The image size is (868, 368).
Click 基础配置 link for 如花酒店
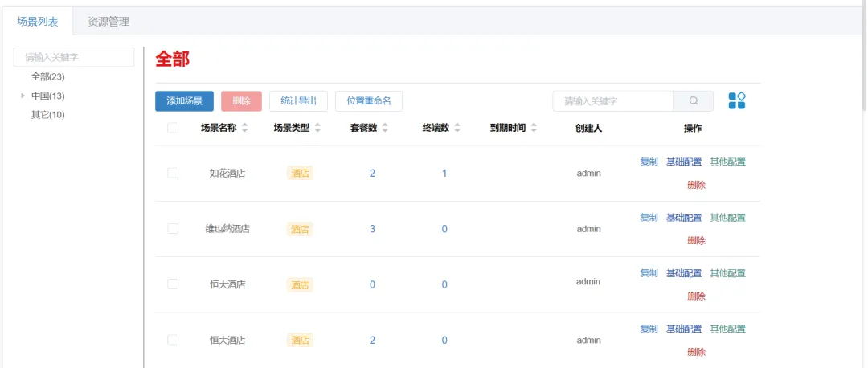coord(683,162)
